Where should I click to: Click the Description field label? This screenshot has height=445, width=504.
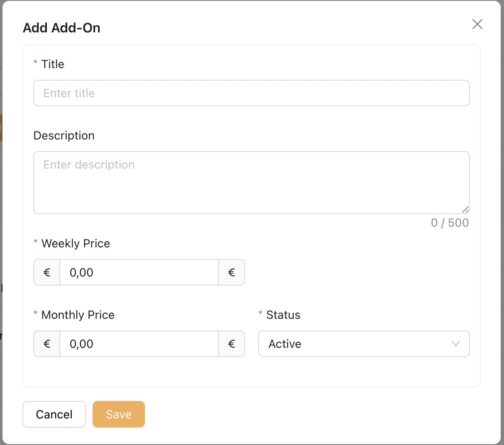[64, 136]
